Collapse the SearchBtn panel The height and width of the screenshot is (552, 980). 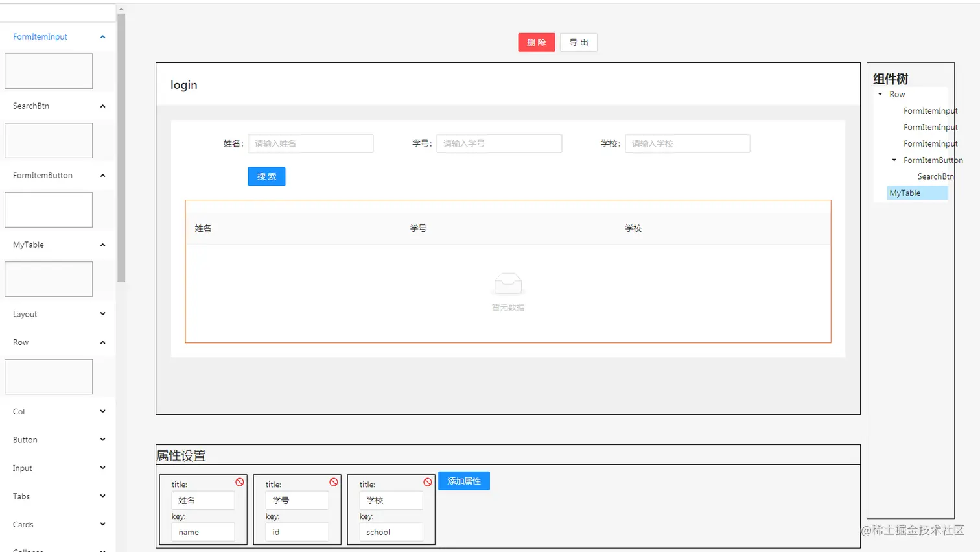[x=102, y=106]
